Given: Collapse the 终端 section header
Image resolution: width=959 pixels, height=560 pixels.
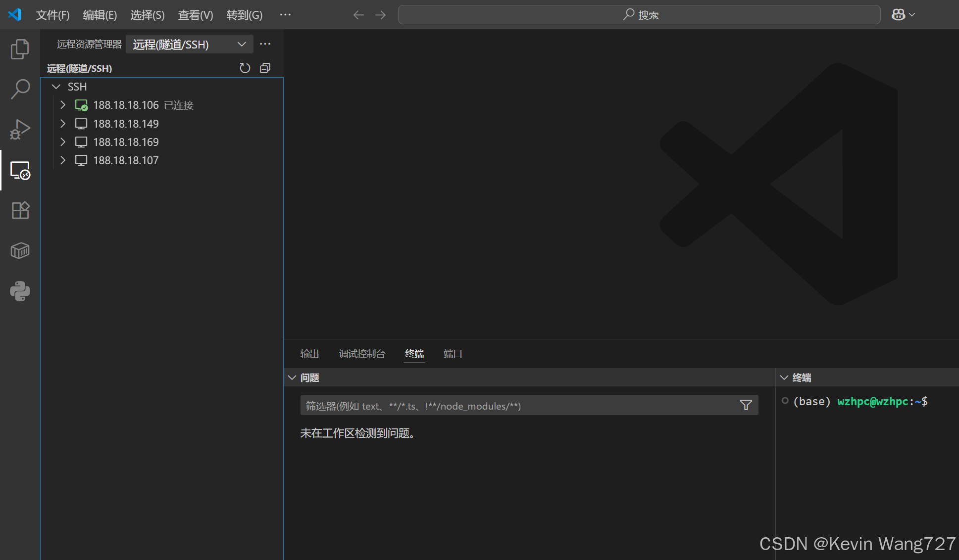Looking at the screenshot, I should pyautogui.click(x=784, y=377).
